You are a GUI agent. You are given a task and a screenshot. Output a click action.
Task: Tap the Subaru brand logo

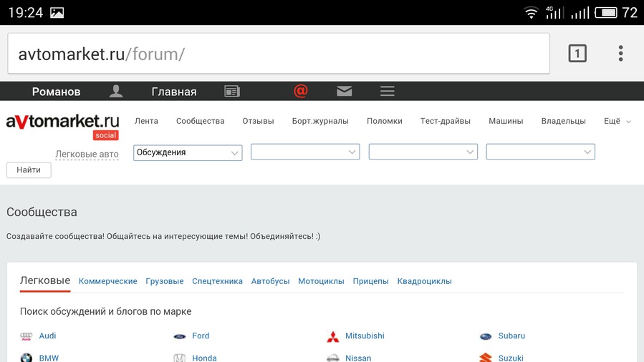pyautogui.click(x=486, y=336)
